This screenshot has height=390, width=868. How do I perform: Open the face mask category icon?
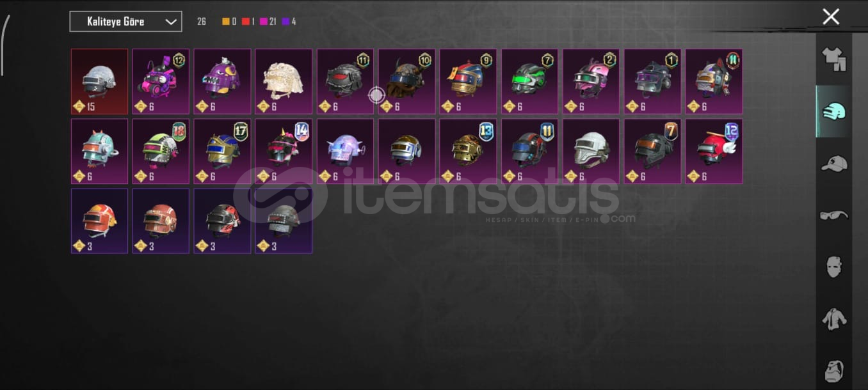834,267
